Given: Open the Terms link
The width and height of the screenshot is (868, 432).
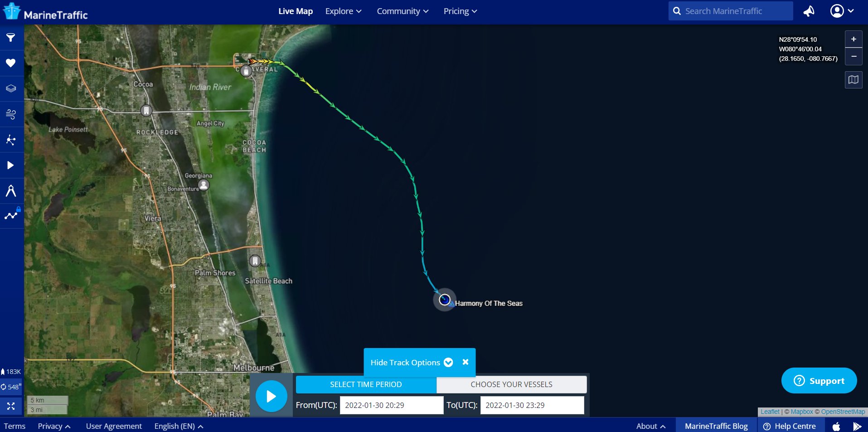Looking at the screenshot, I should [15, 426].
